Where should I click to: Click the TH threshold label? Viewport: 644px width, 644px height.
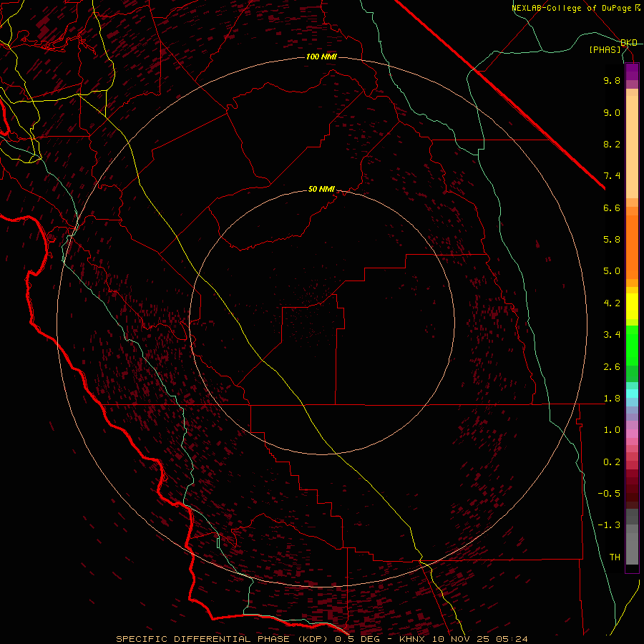point(615,557)
